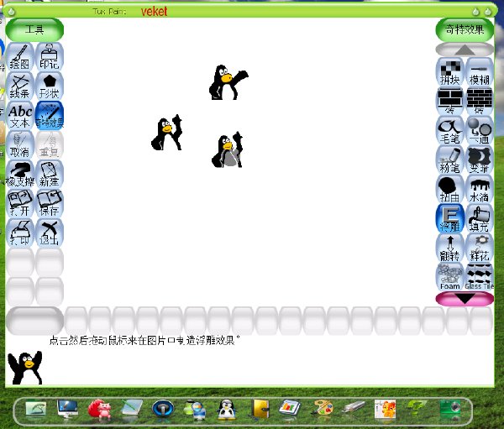This screenshot has height=429, width=504.
Task: Choose the 毛笔 calligraphy effect
Action: click(450, 130)
